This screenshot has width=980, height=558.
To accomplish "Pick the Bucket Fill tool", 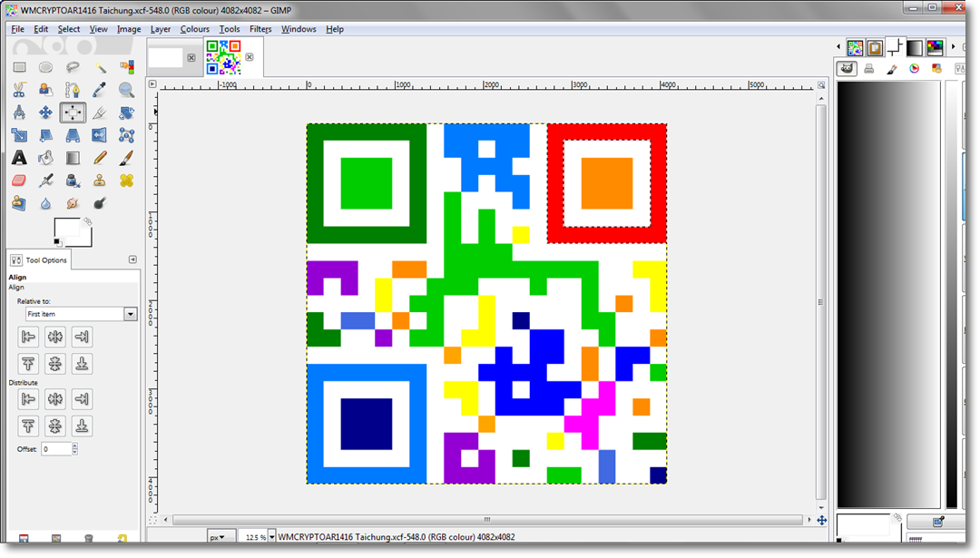I will [45, 158].
